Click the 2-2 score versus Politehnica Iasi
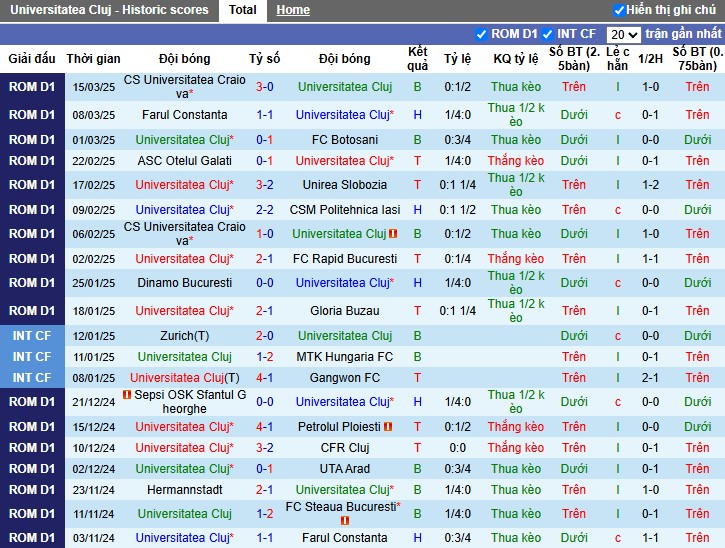 [x=264, y=210]
